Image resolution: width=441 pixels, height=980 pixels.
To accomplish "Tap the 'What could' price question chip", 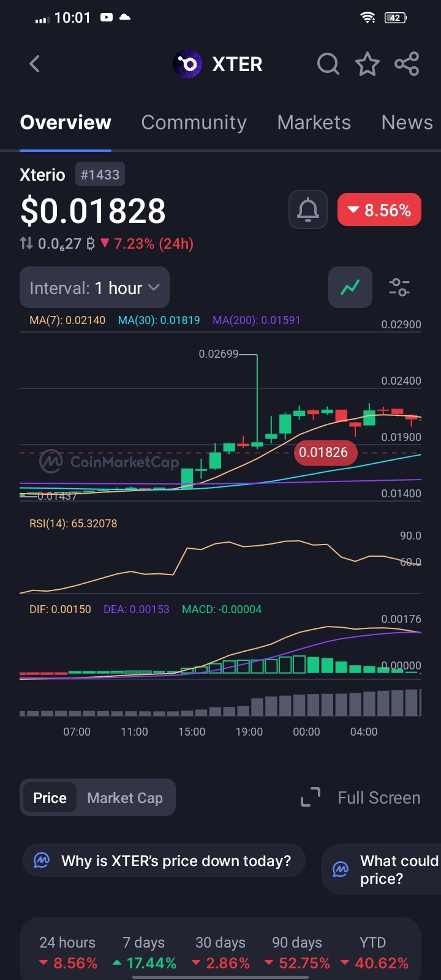I will coord(381,869).
